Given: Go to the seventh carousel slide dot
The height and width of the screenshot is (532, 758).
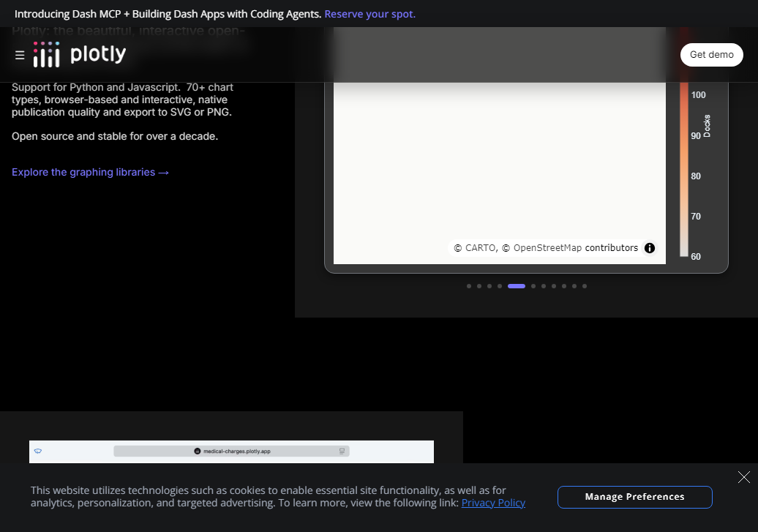Looking at the screenshot, I should click(x=544, y=286).
